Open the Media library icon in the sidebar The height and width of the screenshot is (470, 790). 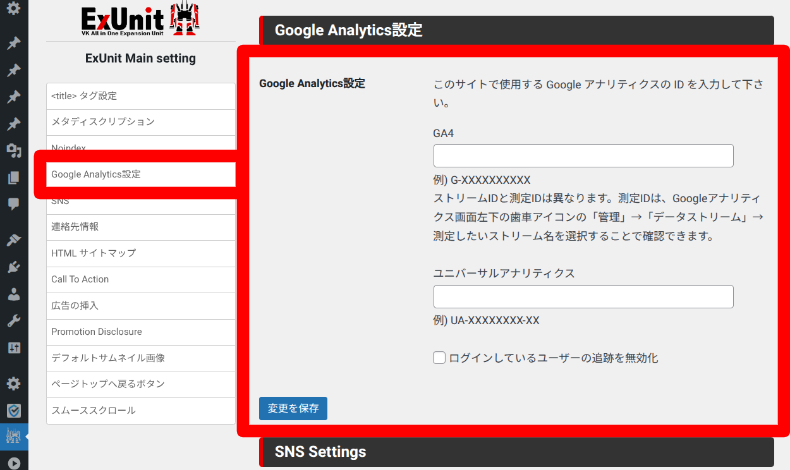pyautogui.click(x=14, y=151)
